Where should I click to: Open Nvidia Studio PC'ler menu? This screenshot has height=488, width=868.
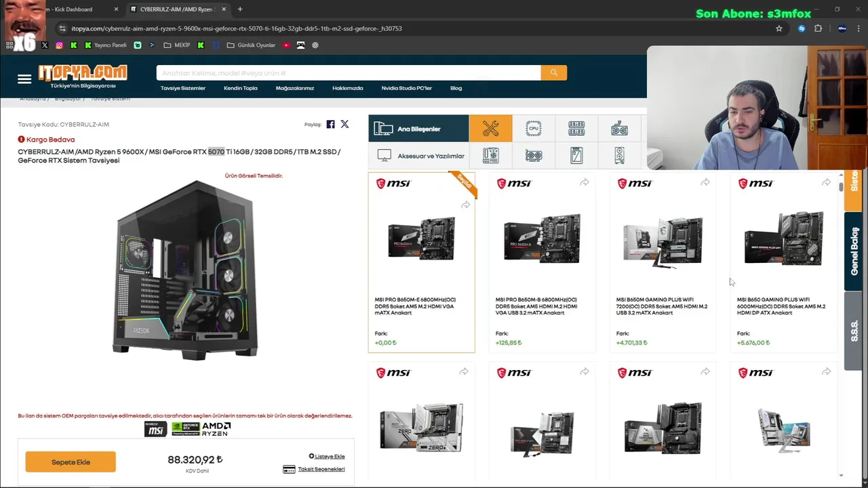pyautogui.click(x=407, y=88)
